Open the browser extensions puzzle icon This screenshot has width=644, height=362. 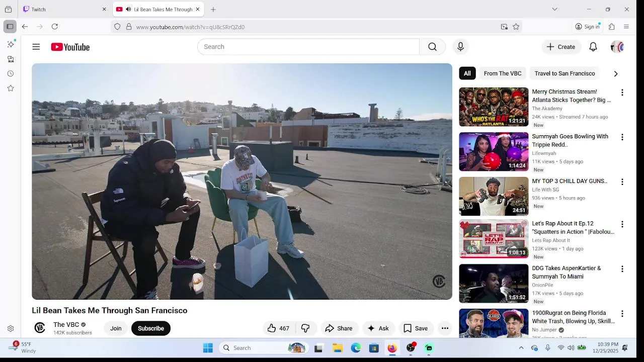coord(612,27)
